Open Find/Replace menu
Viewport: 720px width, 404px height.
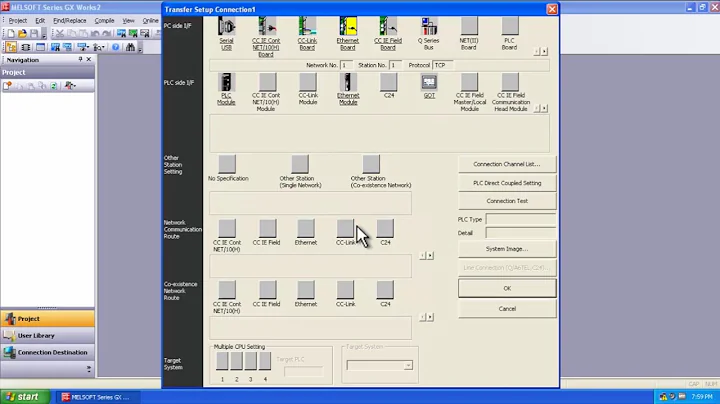70,21
